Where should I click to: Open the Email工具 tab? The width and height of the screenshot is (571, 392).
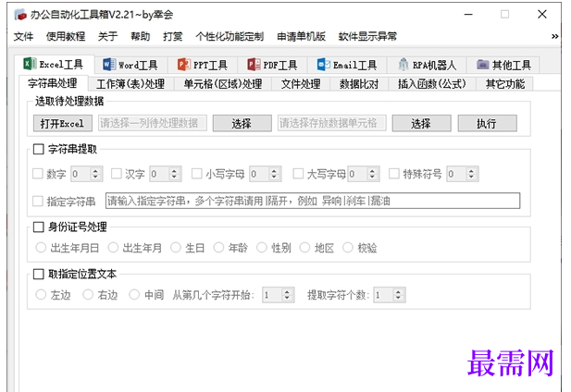click(x=347, y=65)
